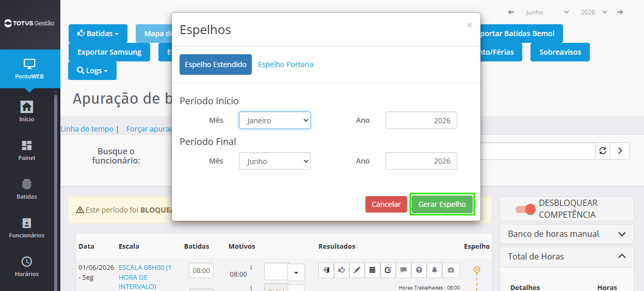Switch to Espelho Portaria tab
Viewport: 644px width, 291px height.
pyautogui.click(x=286, y=64)
